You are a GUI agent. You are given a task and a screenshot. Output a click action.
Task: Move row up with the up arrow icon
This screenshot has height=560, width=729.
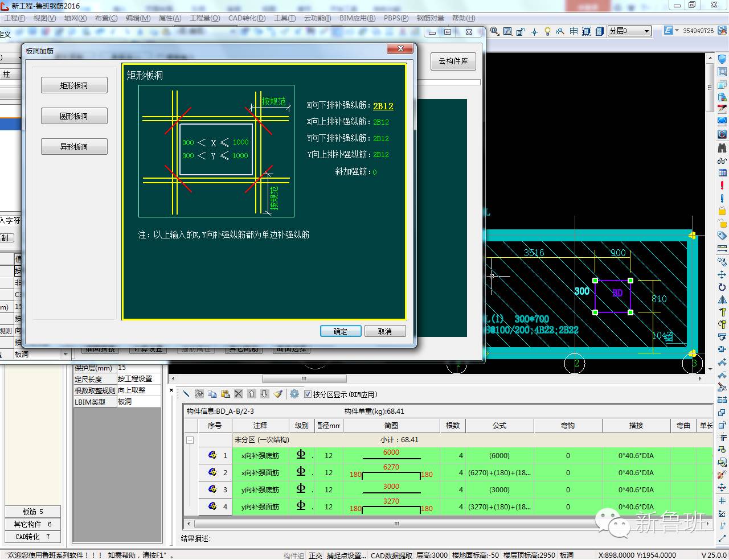pos(252,394)
